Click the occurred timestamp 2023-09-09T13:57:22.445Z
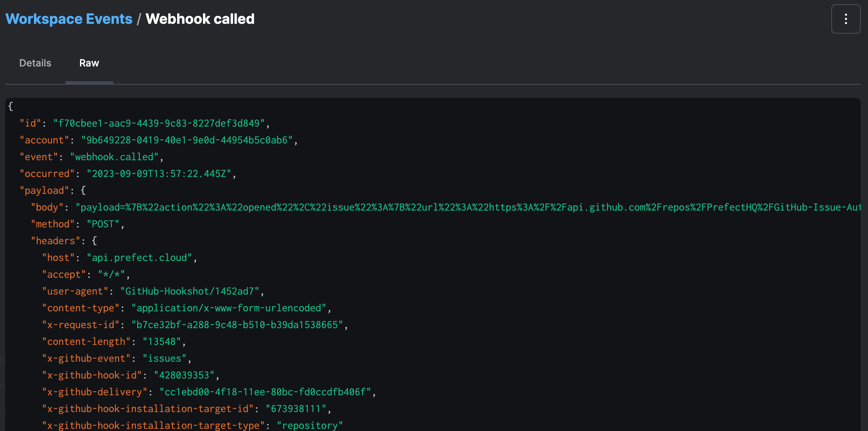 [159, 174]
